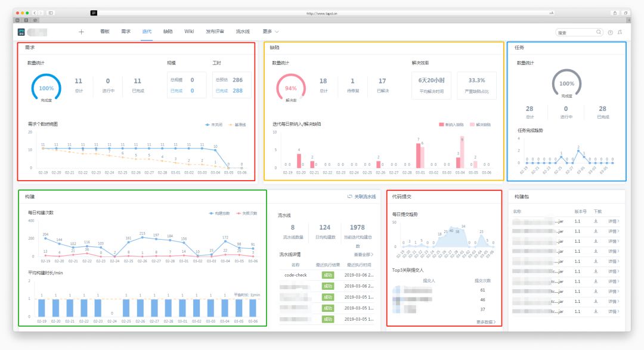Screen dimensions: 644x350
Task: Click top committer count 61
Action: coord(482,290)
